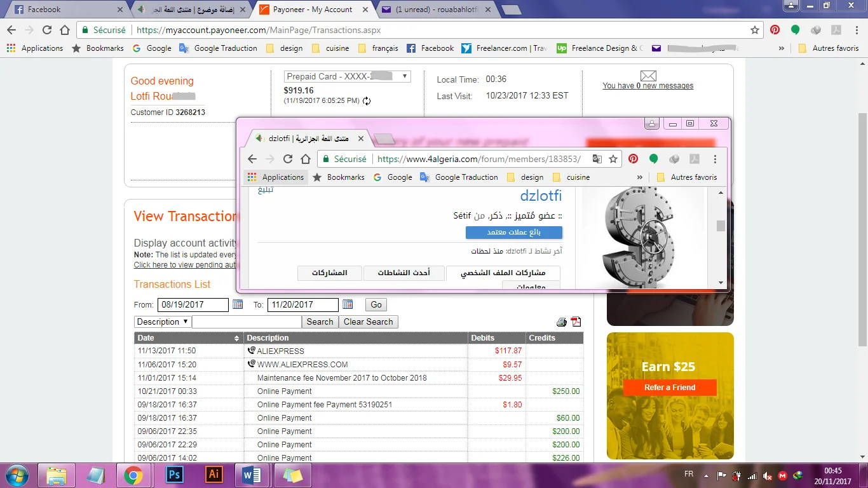This screenshot has width=868, height=488.
Task: Launch Illustrator from the taskbar
Action: 214,475
